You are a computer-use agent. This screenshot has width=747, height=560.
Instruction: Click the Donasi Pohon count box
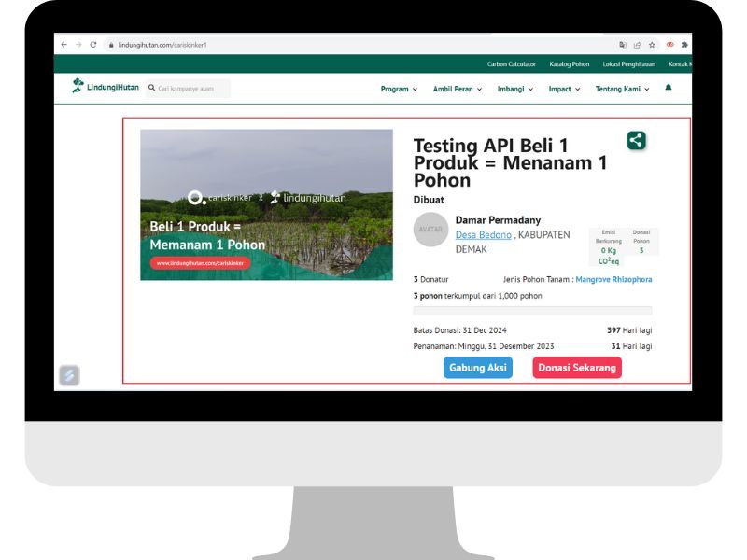click(641, 242)
